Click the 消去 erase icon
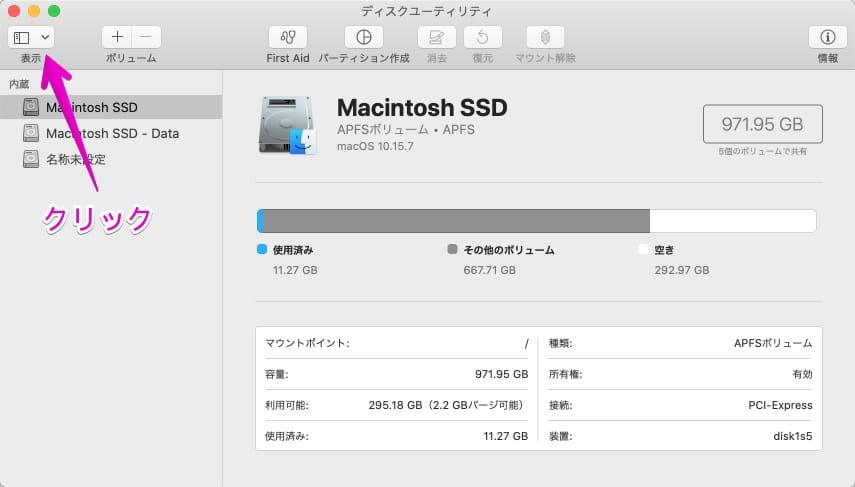855x487 pixels. click(x=436, y=37)
